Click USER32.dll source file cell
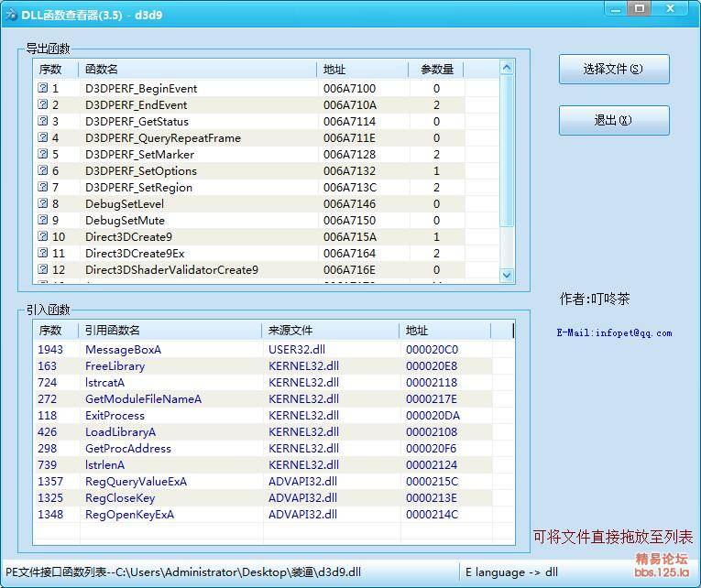The height and width of the screenshot is (588, 701). pyautogui.click(x=297, y=349)
